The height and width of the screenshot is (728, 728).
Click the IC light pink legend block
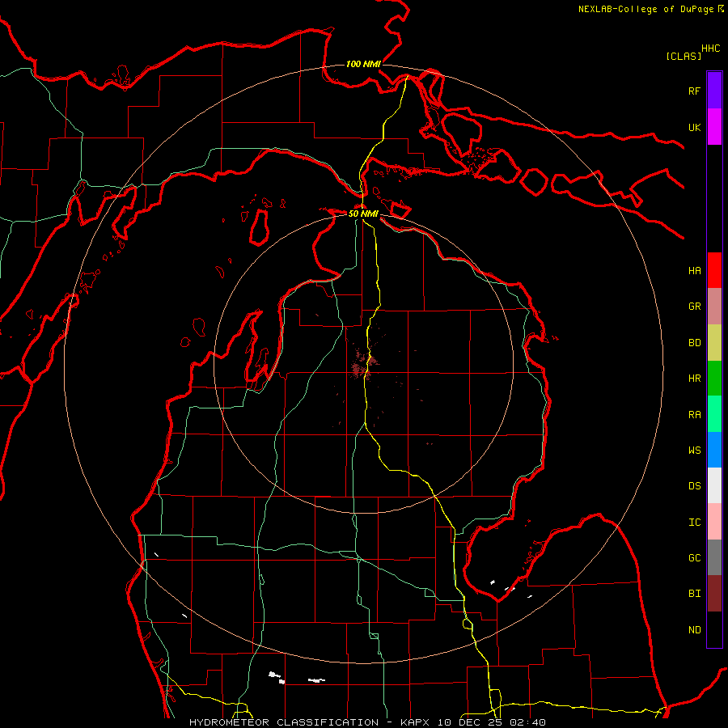click(714, 522)
